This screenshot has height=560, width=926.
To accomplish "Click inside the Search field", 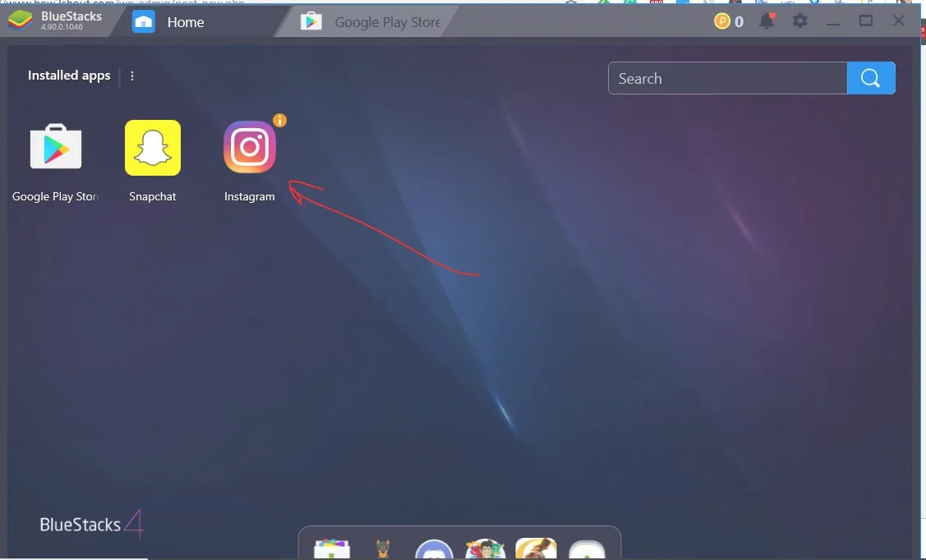I will (x=728, y=79).
